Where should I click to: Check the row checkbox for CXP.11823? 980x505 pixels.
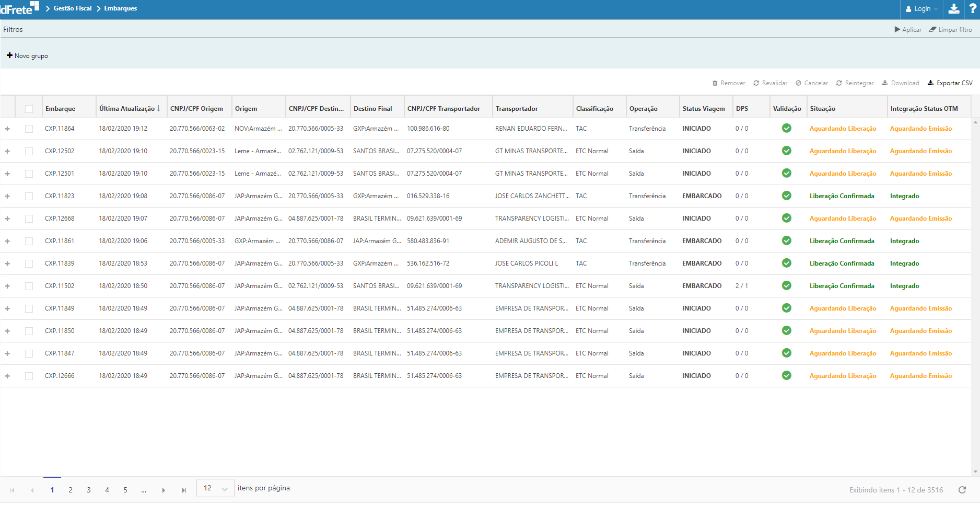29,196
